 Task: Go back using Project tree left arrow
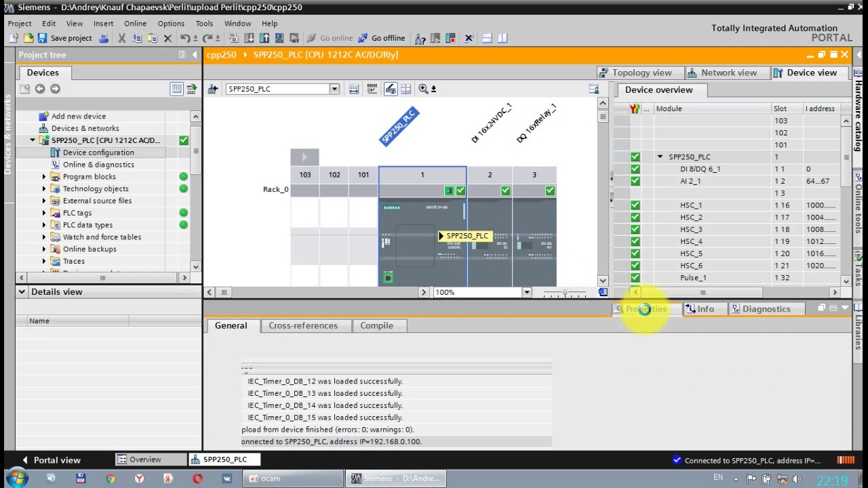tap(40, 89)
